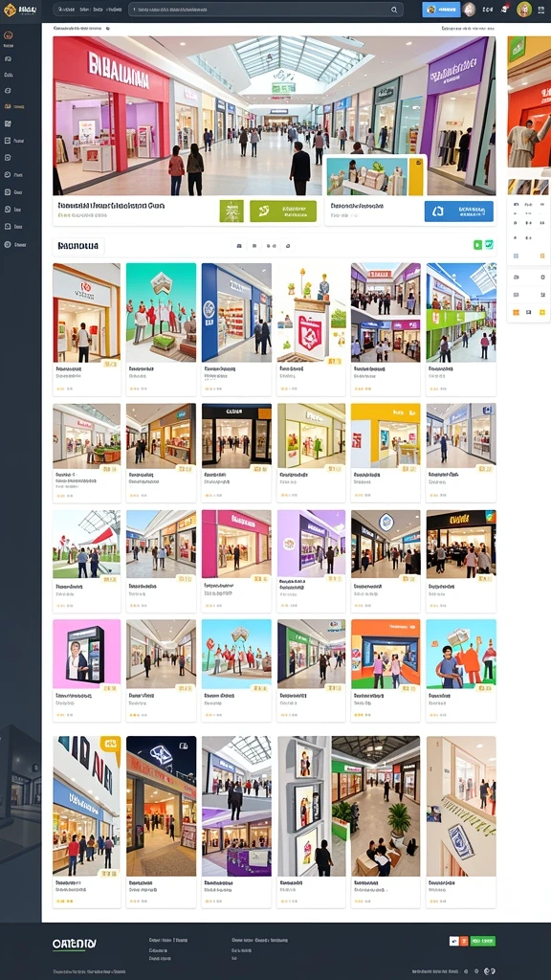Open the first store thumbnail with red-framed storefront
This screenshot has width=551, height=980.
point(86,313)
